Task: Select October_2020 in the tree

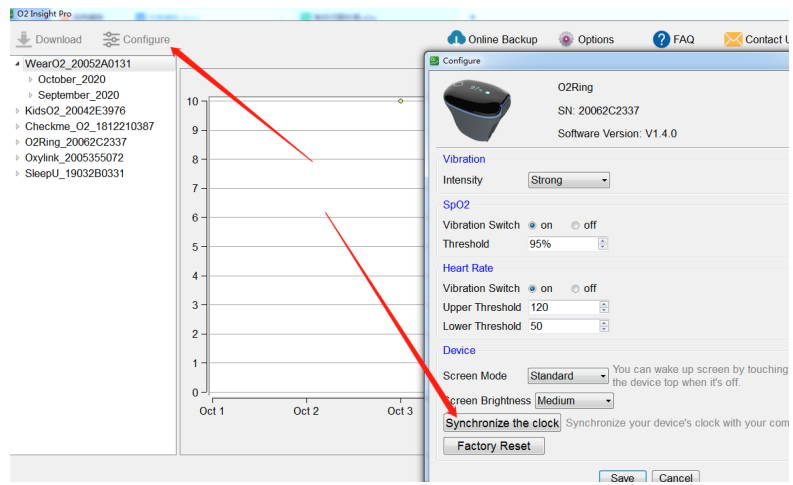Action: (71, 79)
